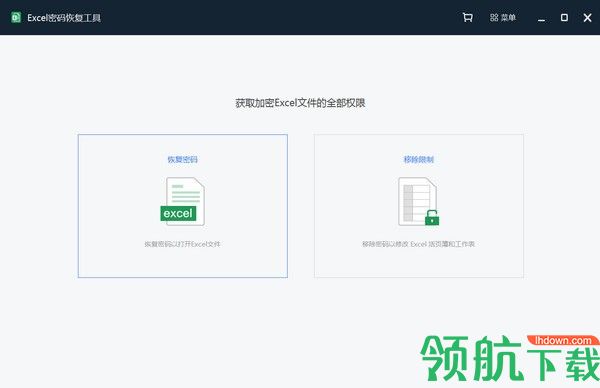Click the Excel app logo in title bar
Image resolution: width=600 pixels, height=388 pixels.
[16, 17]
